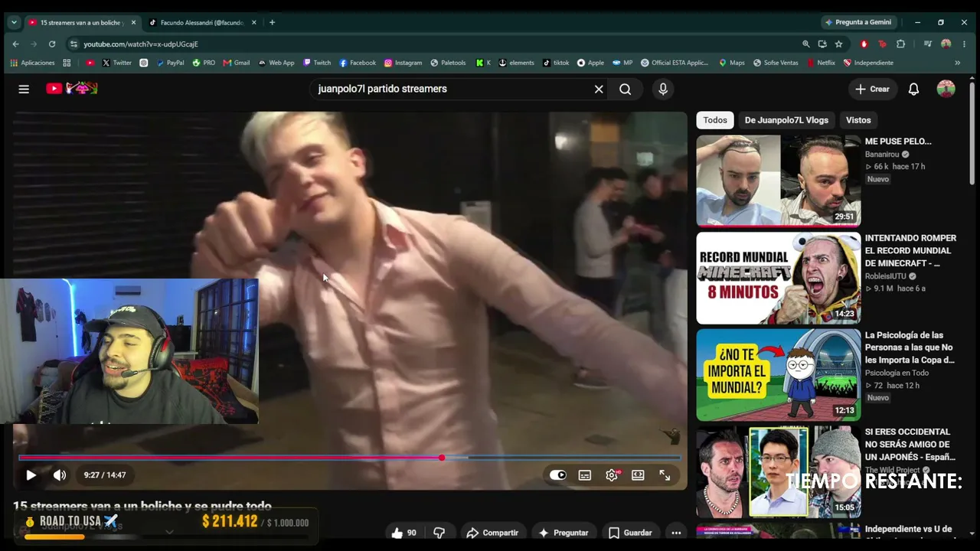Turn on subtitles for the video
The image size is (980, 551).
tap(585, 475)
